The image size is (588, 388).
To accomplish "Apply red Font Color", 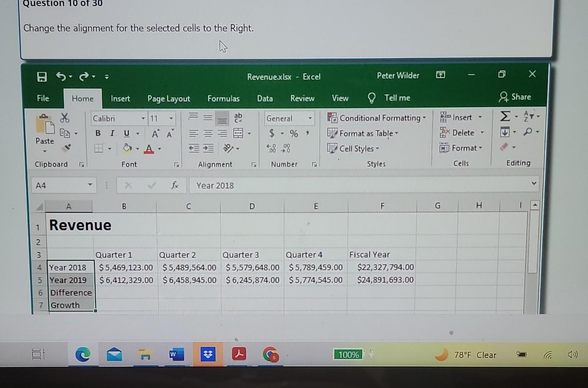I will [x=149, y=149].
